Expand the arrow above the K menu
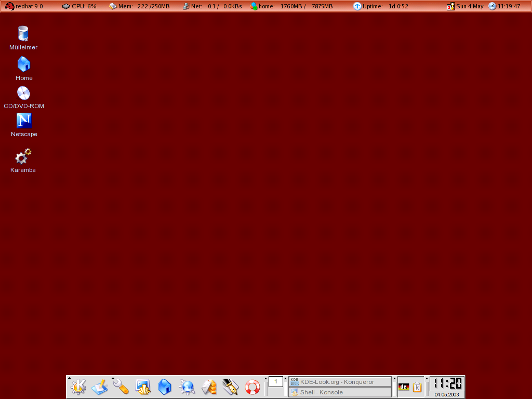The image size is (532, 399). click(69, 378)
